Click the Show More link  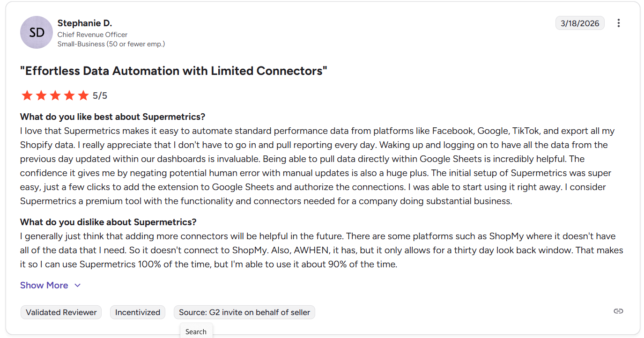click(x=44, y=285)
